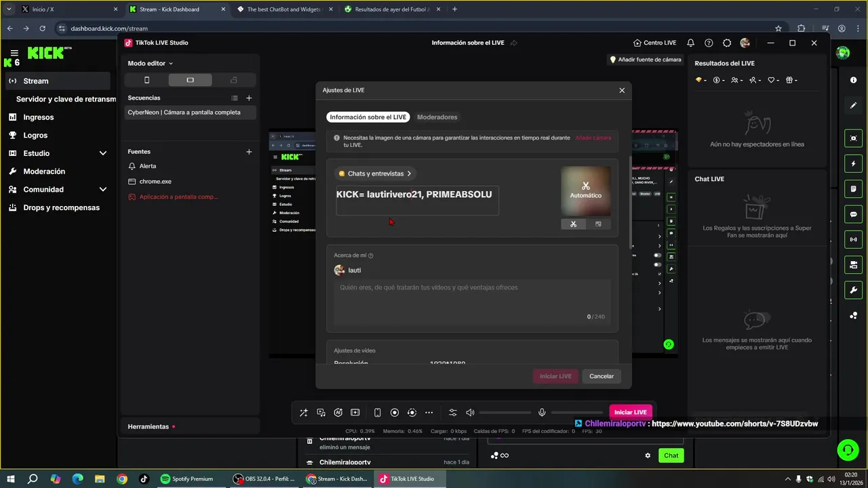Select the dual-screen layout button
Image resolution: width=868 pixels, height=488 pixels.
click(x=234, y=80)
